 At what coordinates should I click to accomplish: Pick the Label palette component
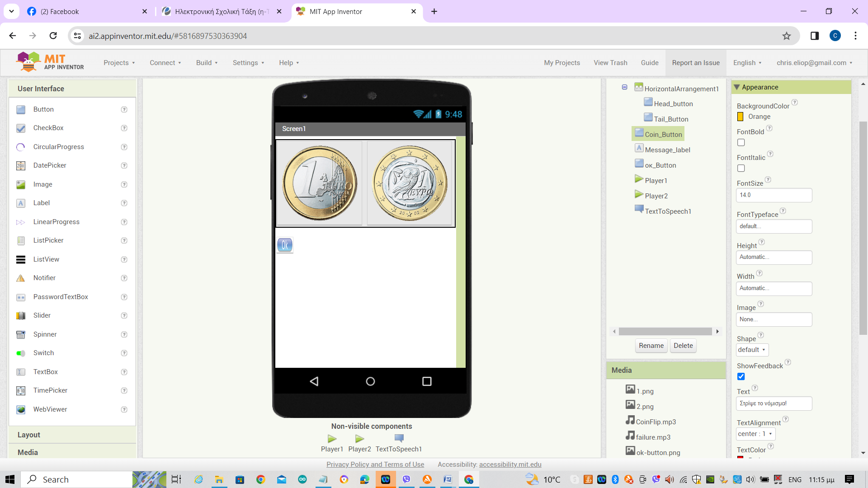point(41,203)
